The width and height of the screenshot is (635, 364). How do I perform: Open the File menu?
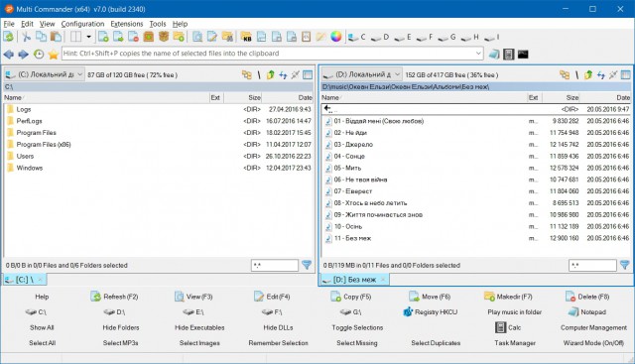(x=9, y=24)
